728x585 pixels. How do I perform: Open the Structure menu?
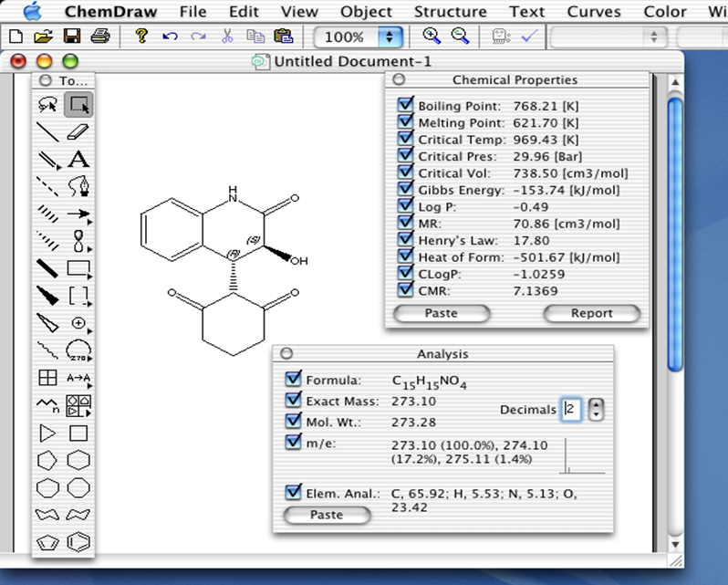[x=451, y=12]
